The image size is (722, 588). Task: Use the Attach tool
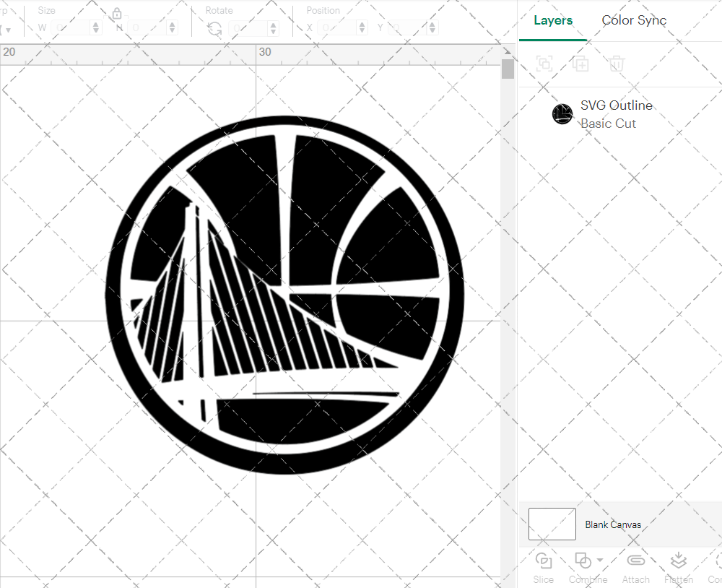point(635,561)
